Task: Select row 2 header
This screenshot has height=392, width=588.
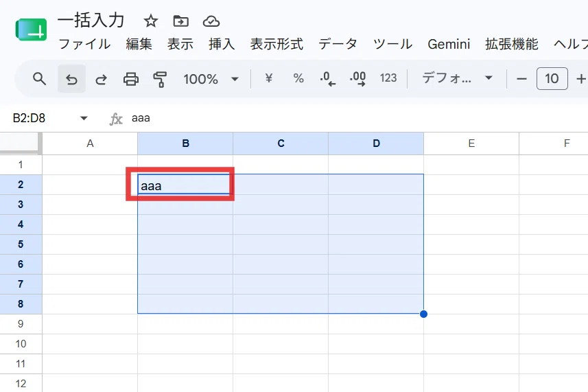Action: 21,185
